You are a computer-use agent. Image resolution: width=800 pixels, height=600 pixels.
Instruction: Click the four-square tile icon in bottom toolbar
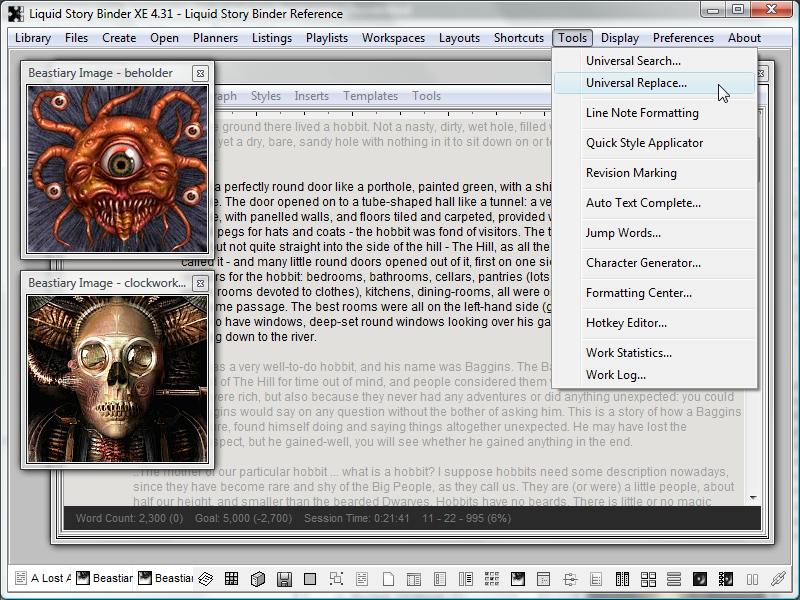pos(648,579)
